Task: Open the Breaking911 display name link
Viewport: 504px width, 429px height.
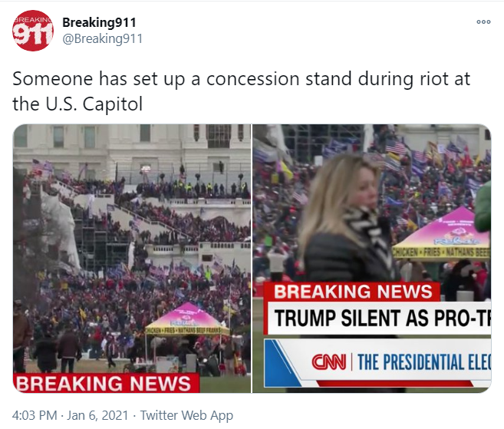Action: [x=99, y=22]
